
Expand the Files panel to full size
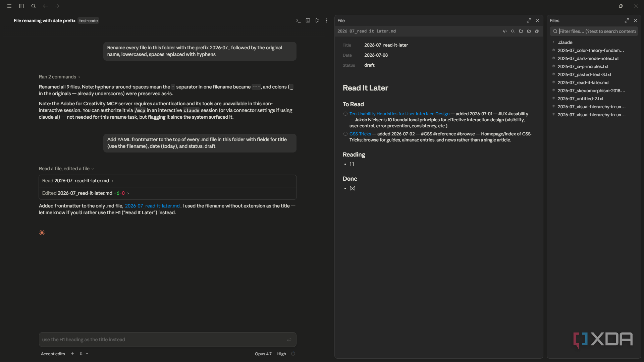pos(627,20)
